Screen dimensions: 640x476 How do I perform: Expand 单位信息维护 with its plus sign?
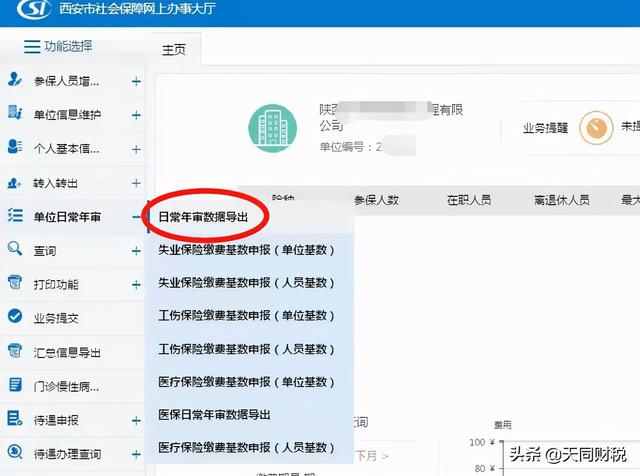pyautogui.click(x=136, y=116)
